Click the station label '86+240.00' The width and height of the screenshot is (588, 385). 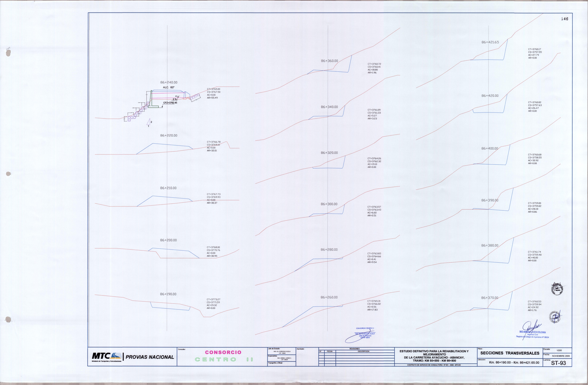(x=169, y=82)
